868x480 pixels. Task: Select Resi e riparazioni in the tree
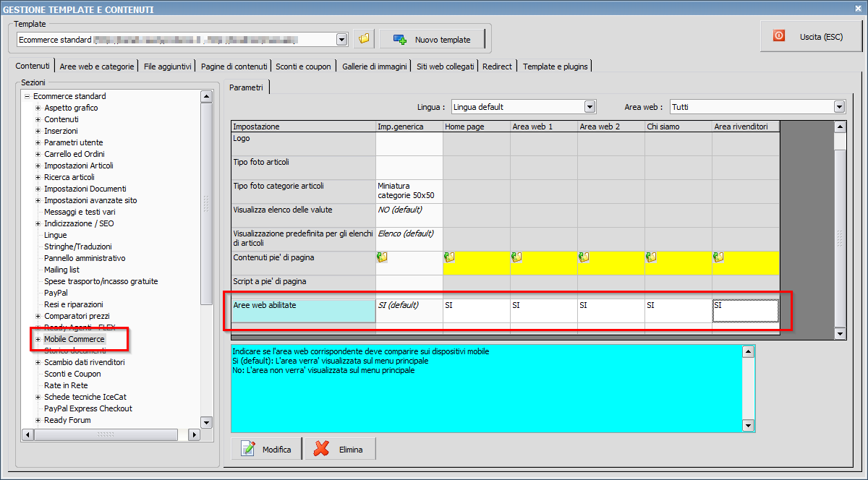74,304
